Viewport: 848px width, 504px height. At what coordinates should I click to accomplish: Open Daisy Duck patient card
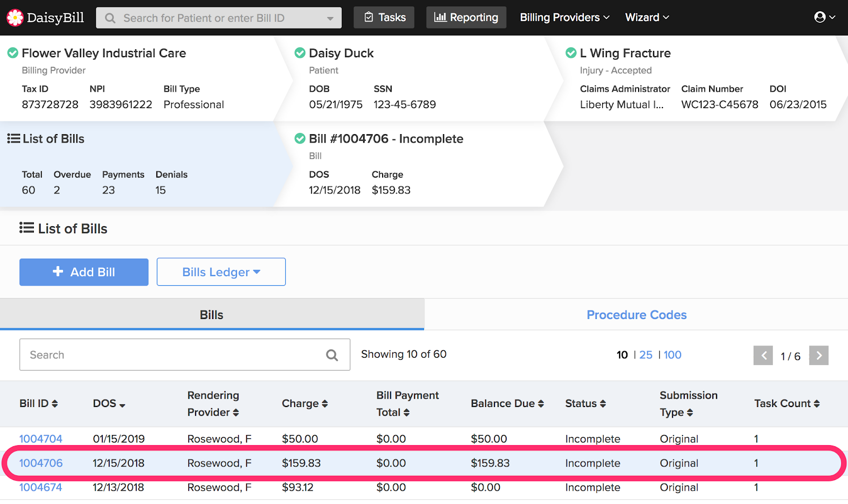[x=341, y=53]
